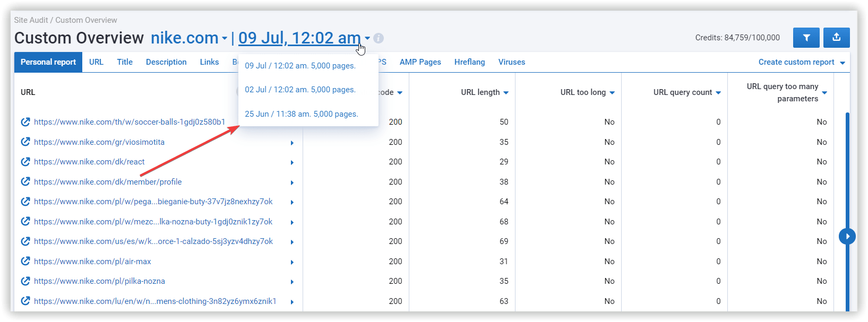
Task: Switch to the Viruses tab
Action: pyautogui.click(x=512, y=62)
